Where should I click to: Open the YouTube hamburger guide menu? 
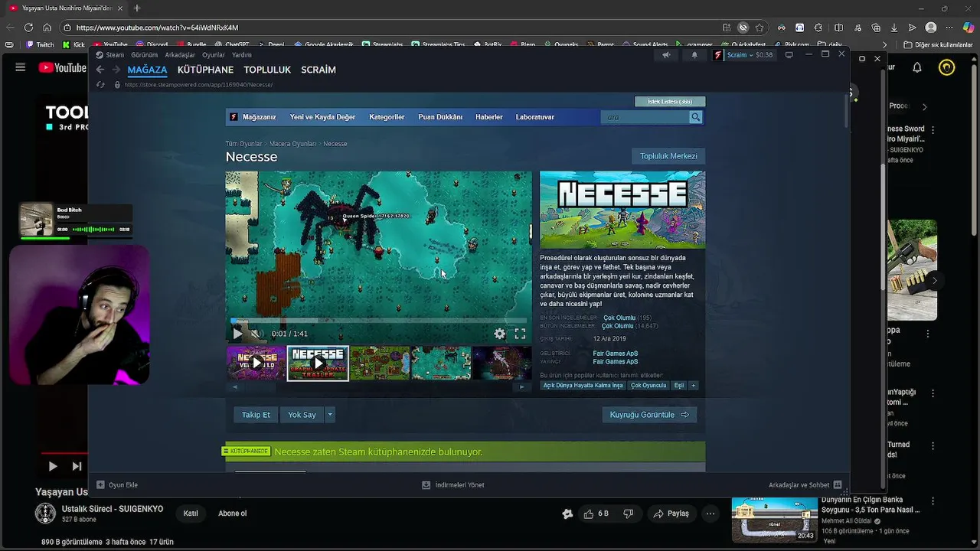21,67
